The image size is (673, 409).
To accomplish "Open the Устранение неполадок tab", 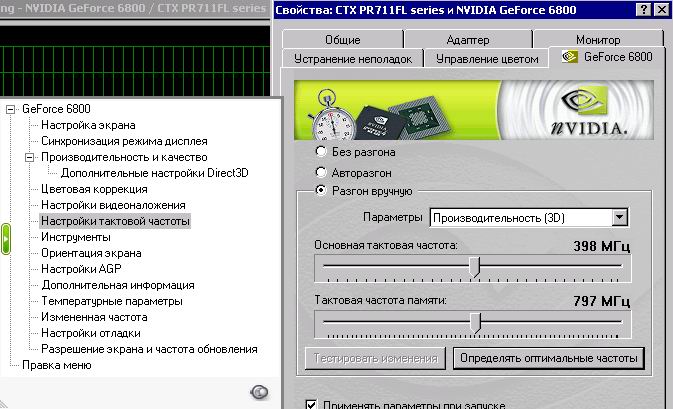I will pos(353,59).
